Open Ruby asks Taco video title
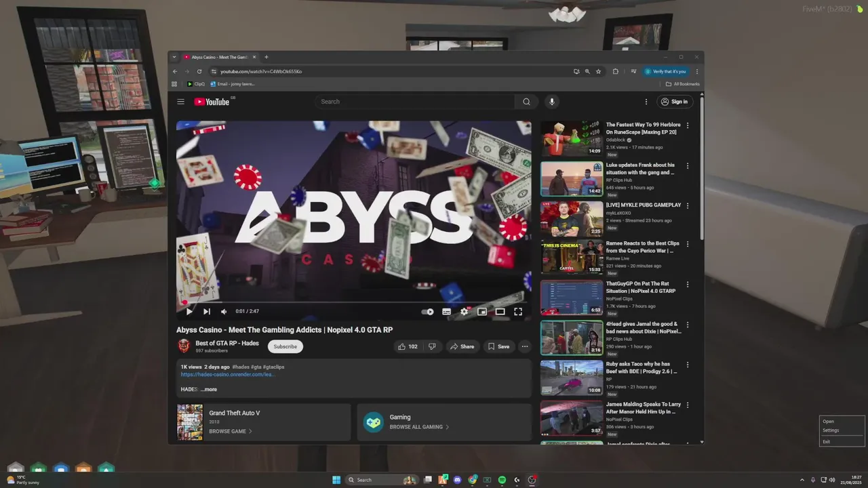The height and width of the screenshot is (488, 868). coord(642,367)
